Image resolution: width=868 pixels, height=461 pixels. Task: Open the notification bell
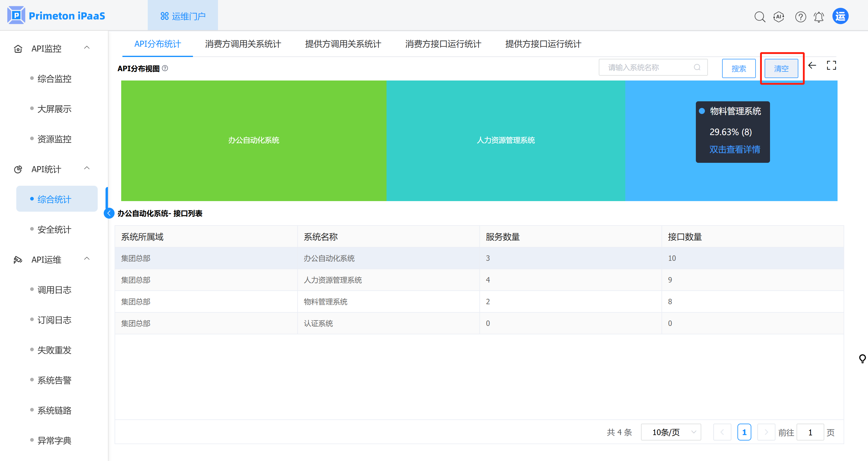819,17
